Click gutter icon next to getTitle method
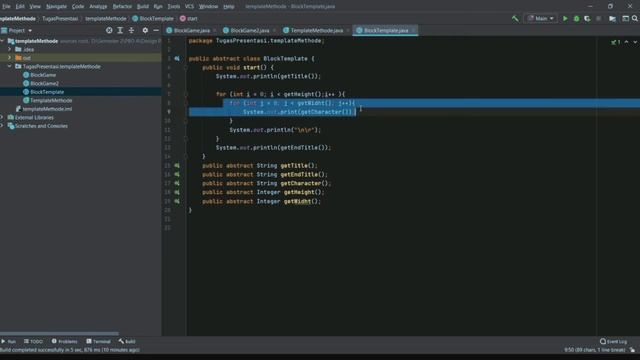 click(x=177, y=165)
